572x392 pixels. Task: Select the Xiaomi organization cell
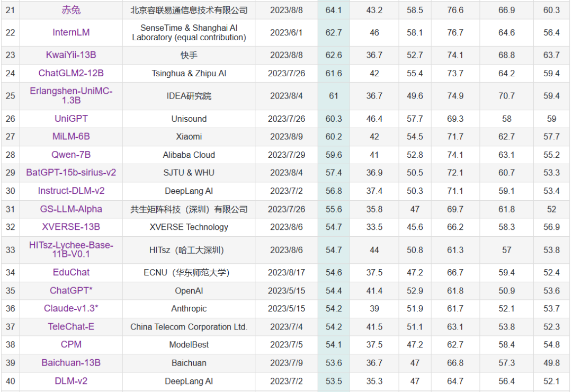(x=189, y=137)
